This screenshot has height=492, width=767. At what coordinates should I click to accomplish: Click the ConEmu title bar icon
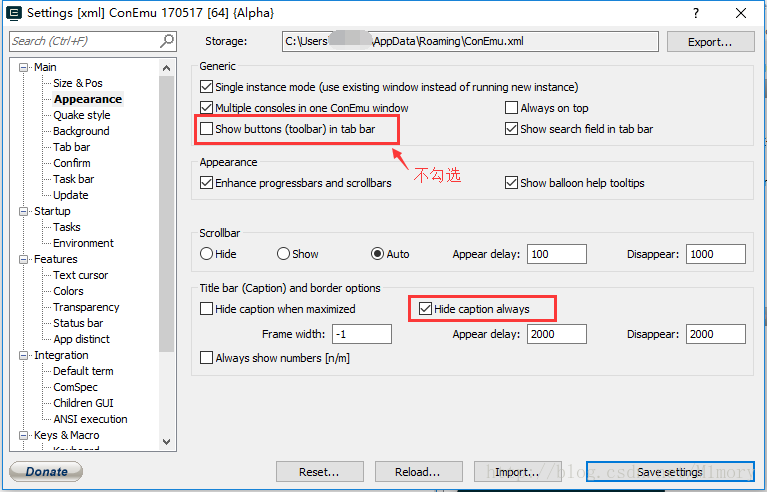14,13
